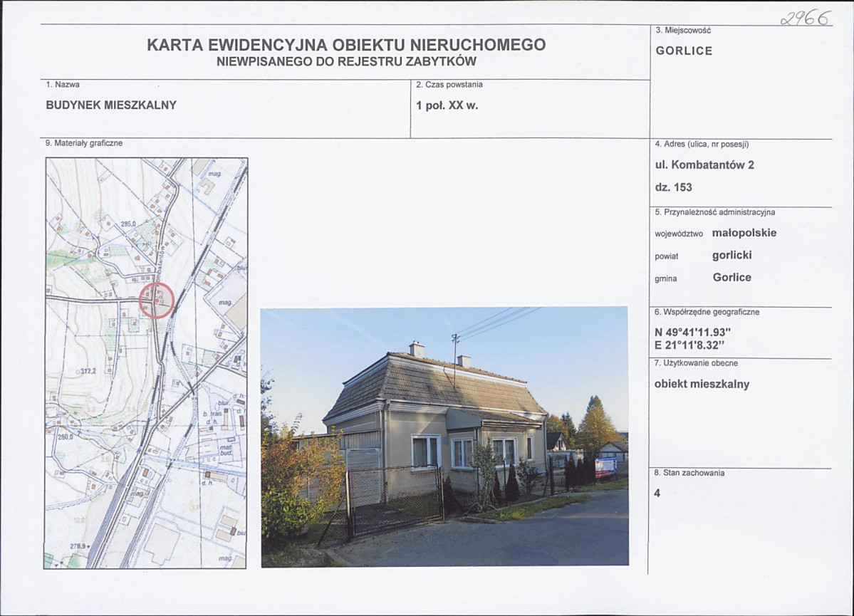Image resolution: width=854 pixels, height=616 pixels.
Task: Select the parcel number 'dz. 153'
Action: (x=674, y=187)
